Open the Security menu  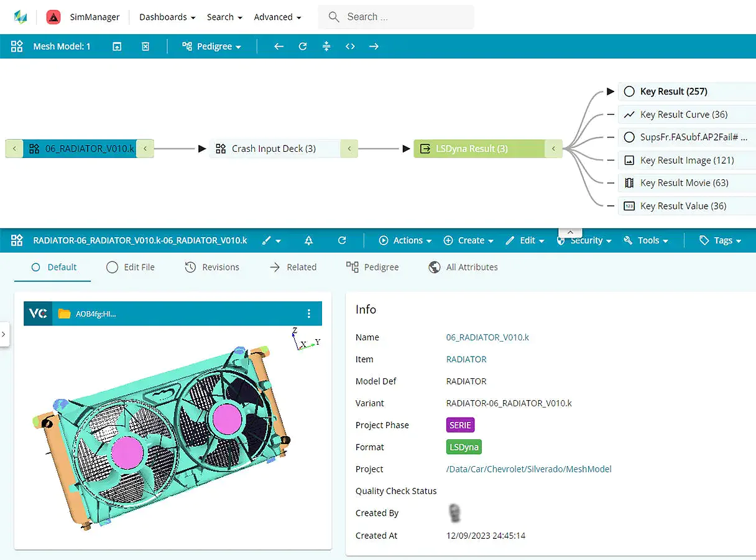click(584, 240)
